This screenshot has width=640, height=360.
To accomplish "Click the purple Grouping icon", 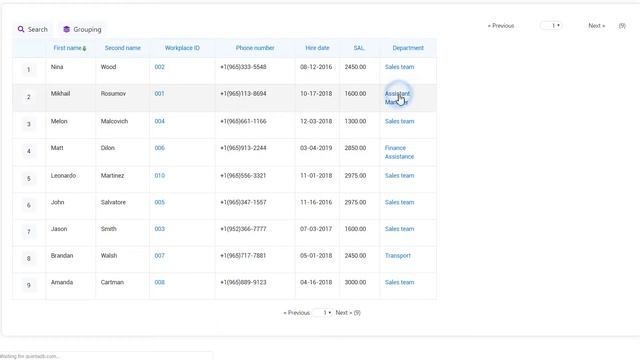I will [x=67, y=29].
